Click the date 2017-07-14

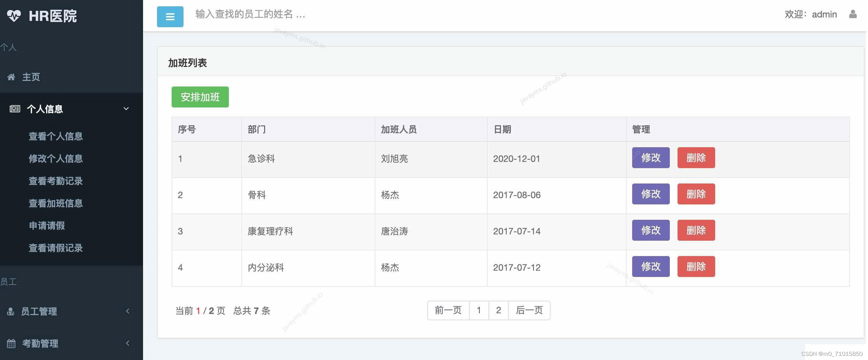click(517, 231)
